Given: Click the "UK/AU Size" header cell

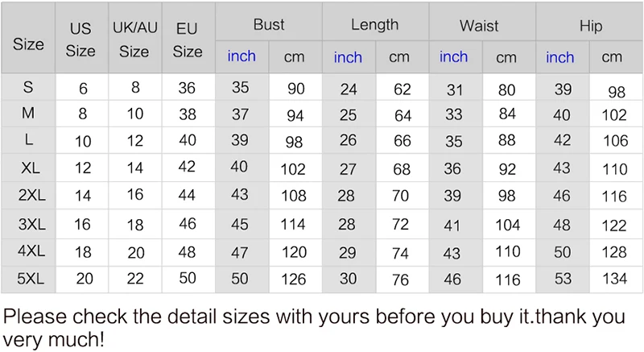Looking at the screenshot, I should (134, 39).
